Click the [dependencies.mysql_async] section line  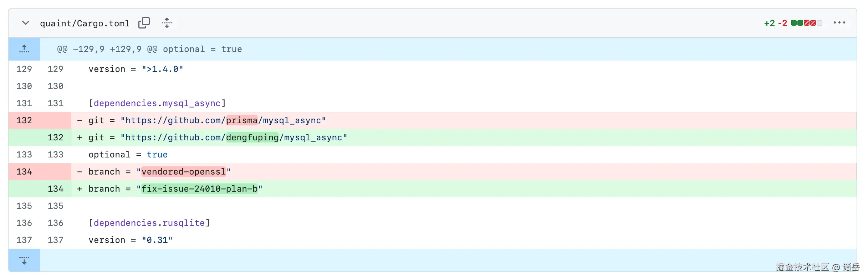click(x=157, y=103)
